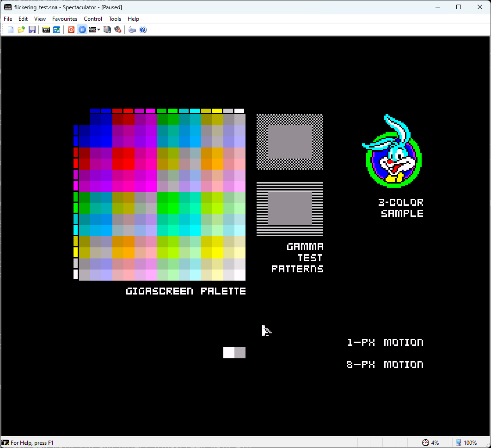491x448 pixels.
Task: Click the bright magenta swatch in left header column
Action: pos(75,186)
